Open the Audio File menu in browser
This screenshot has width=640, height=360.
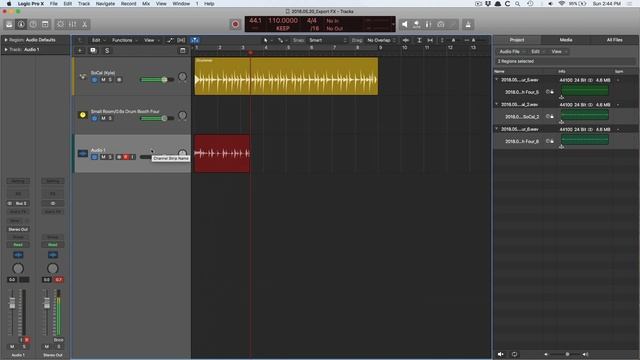coord(512,51)
